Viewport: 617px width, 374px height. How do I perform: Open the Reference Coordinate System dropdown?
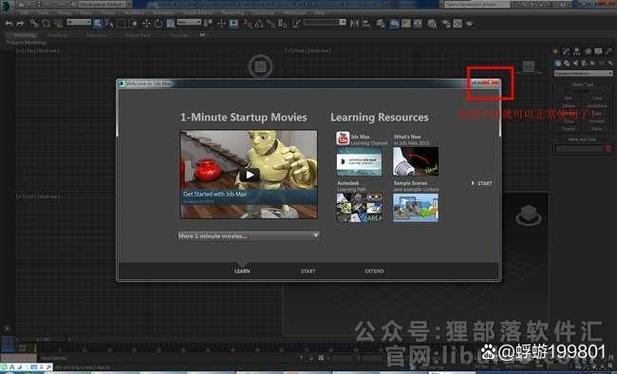click(x=189, y=22)
